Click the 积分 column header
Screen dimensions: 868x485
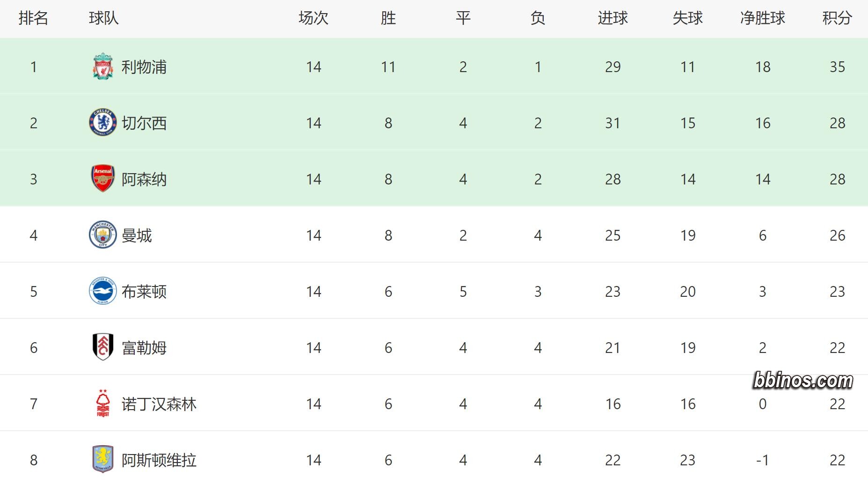[837, 18]
